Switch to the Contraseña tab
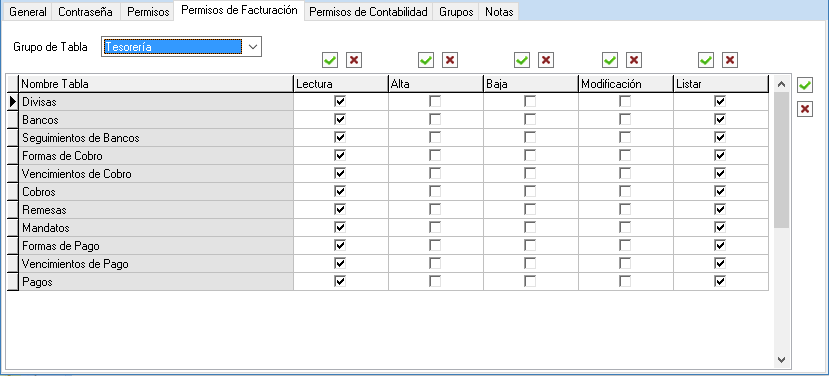Viewport: 829px width, 376px height. click(86, 12)
